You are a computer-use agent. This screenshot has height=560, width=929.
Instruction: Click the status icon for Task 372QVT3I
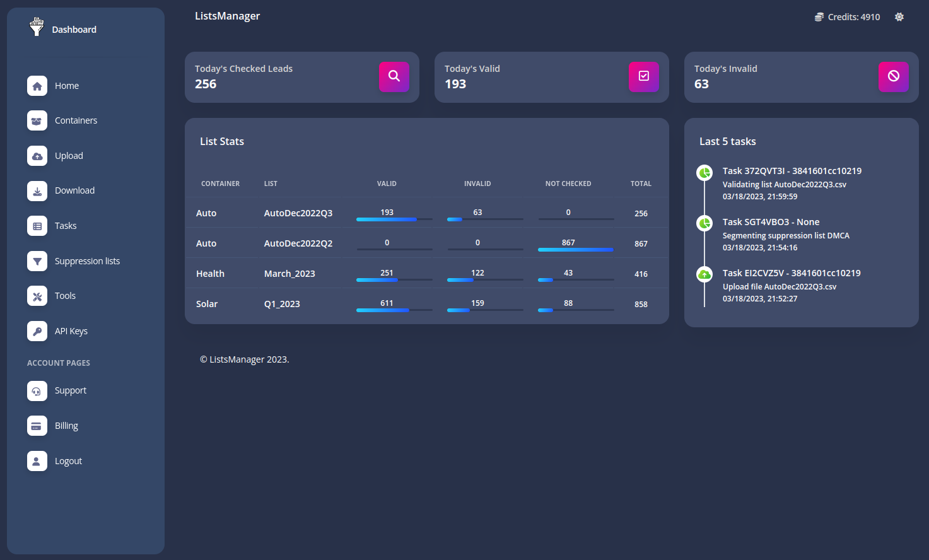[704, 172]
